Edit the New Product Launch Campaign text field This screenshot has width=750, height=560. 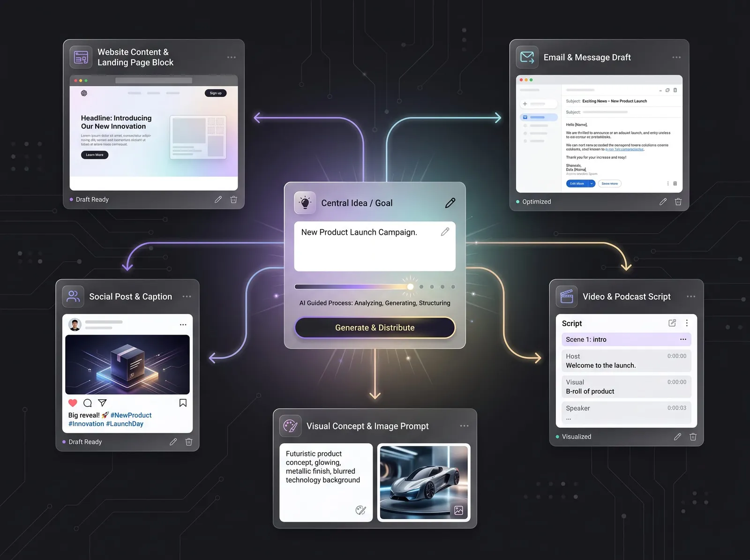coord(375,246)
